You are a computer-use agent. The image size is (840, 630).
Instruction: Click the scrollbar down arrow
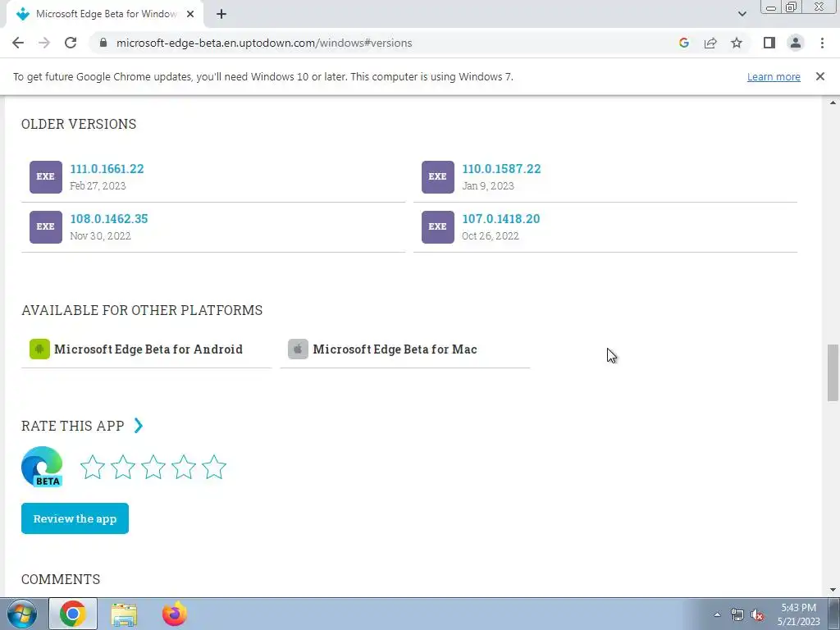[833, 590]
